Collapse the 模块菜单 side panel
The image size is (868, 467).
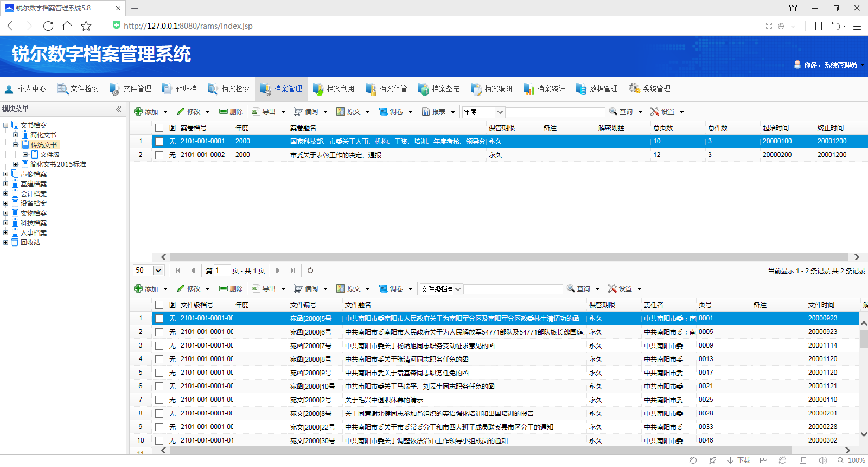point(118,109)
